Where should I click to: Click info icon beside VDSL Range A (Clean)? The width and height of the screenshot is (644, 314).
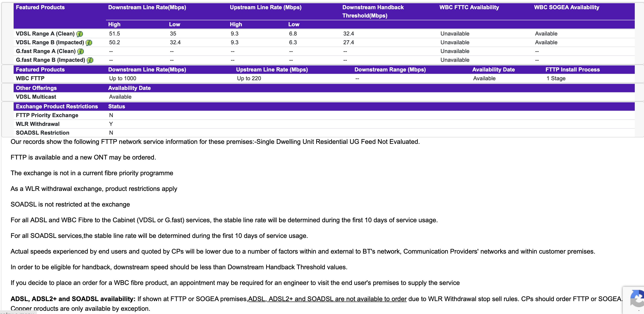coord(79,34)
